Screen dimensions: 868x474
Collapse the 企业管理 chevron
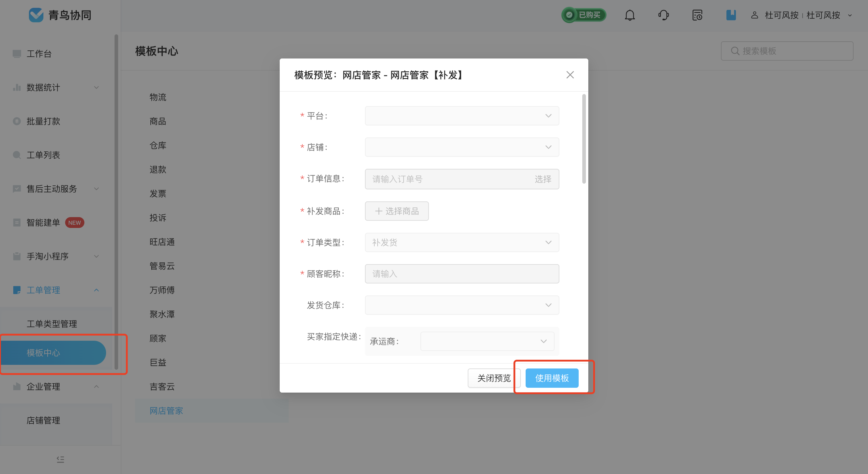pyautogui.click(x=96, y=386)
